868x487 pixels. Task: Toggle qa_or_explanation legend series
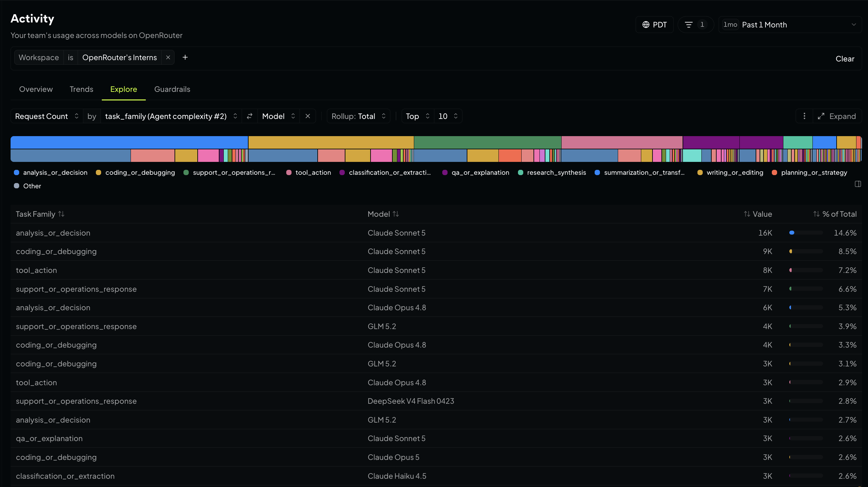coord(476,172)
